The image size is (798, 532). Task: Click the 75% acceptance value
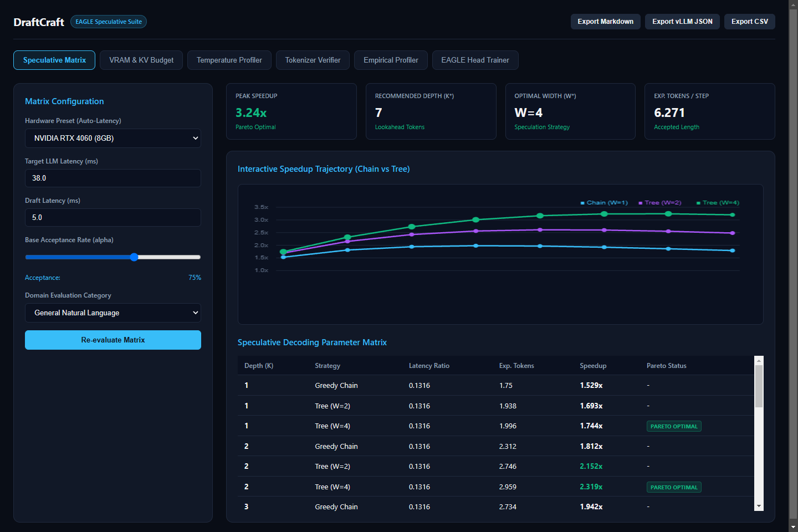195,278
